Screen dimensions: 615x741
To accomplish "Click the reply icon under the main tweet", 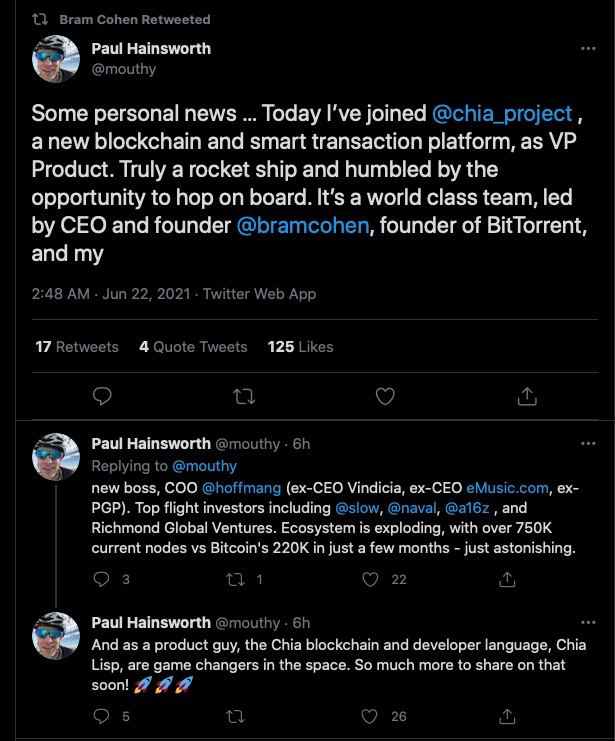I will click(102, 396).
